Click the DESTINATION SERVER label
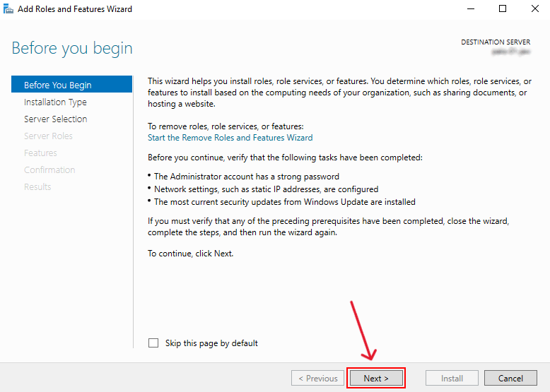 [x=496, y=42]
